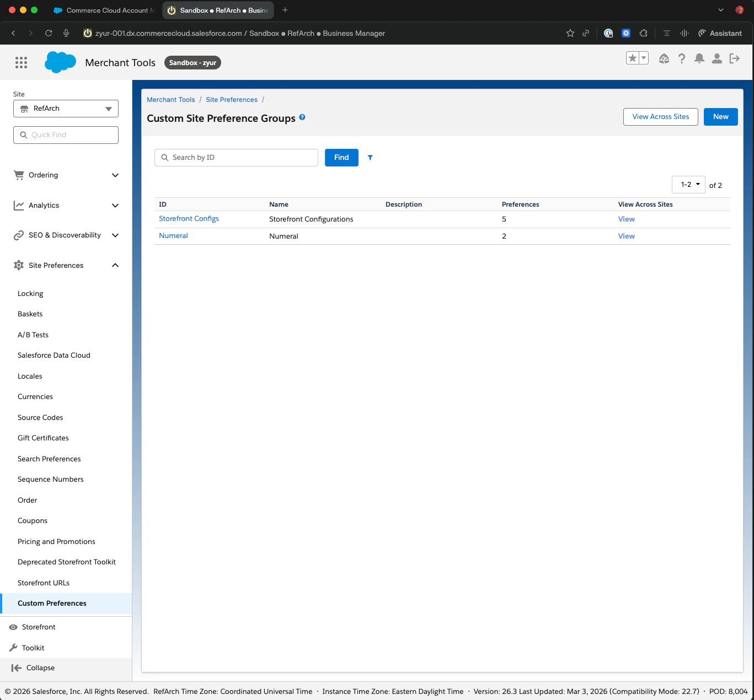This screenshot has width=754, height=700.
Task: Click the New button
Action: (720, 117)
